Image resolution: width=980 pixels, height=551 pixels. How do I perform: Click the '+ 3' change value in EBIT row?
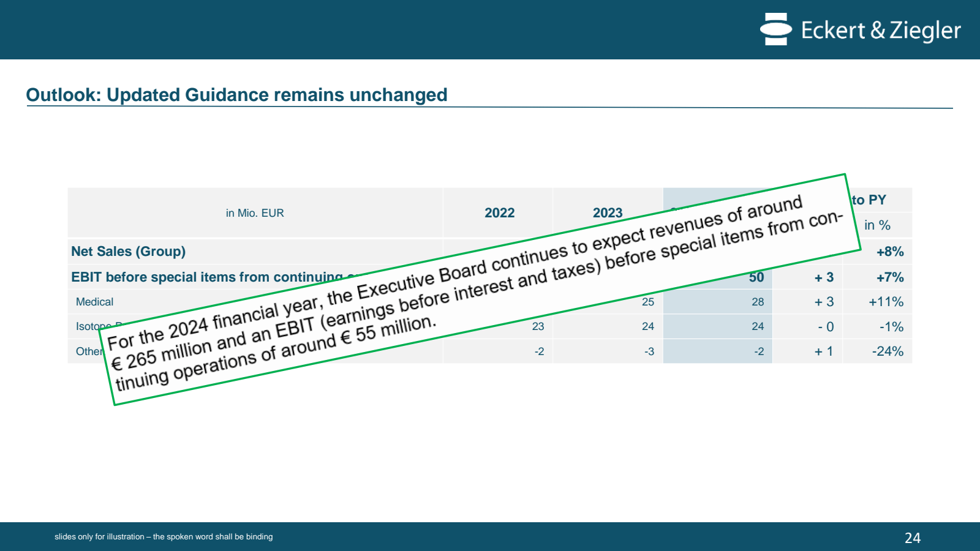click(x=824, y=277)
